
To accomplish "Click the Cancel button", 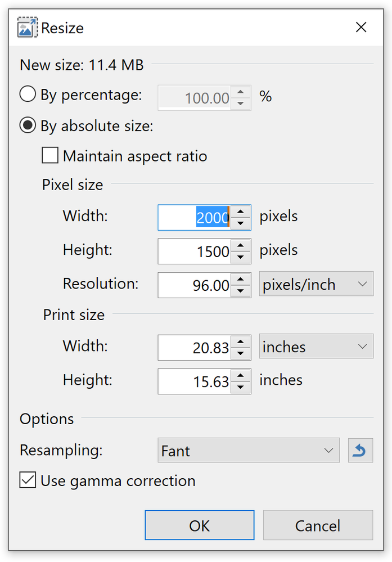I will (318, 525).
